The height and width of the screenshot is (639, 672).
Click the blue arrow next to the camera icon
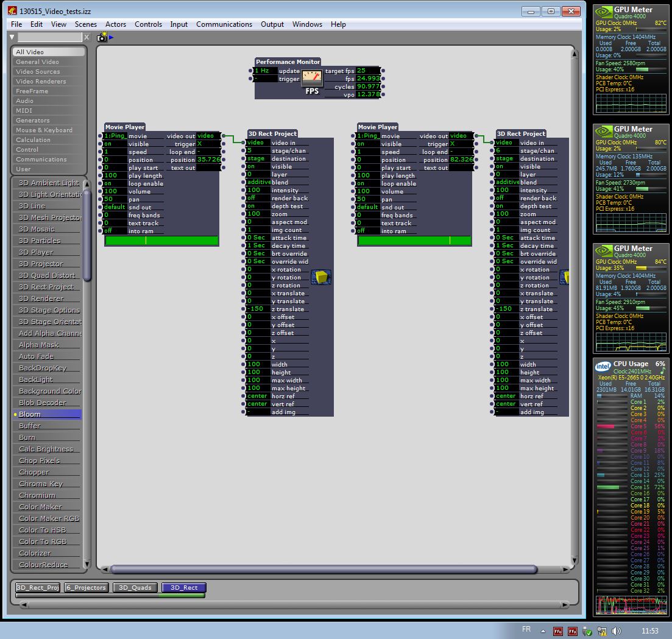(111, 37)
